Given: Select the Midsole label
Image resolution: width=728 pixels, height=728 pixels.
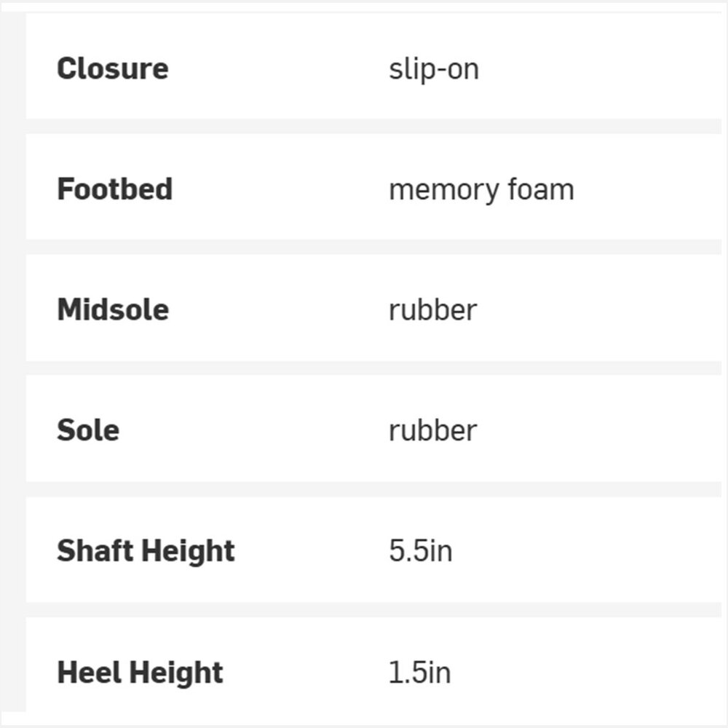Looking at the screenshot, I should point(113,309).
